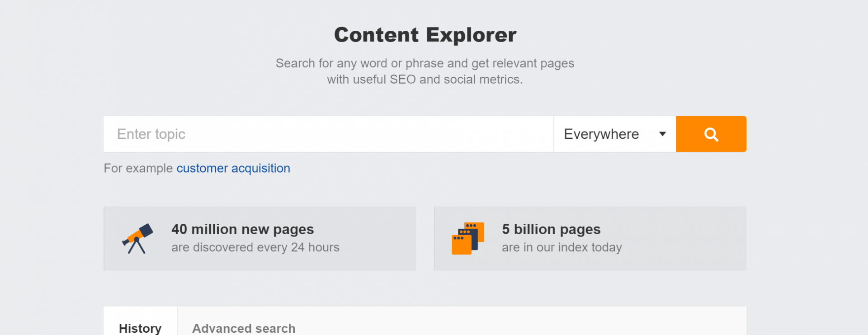Click the 'For example' label
This screenshot has height=335, width=868.
click(138, 168)
